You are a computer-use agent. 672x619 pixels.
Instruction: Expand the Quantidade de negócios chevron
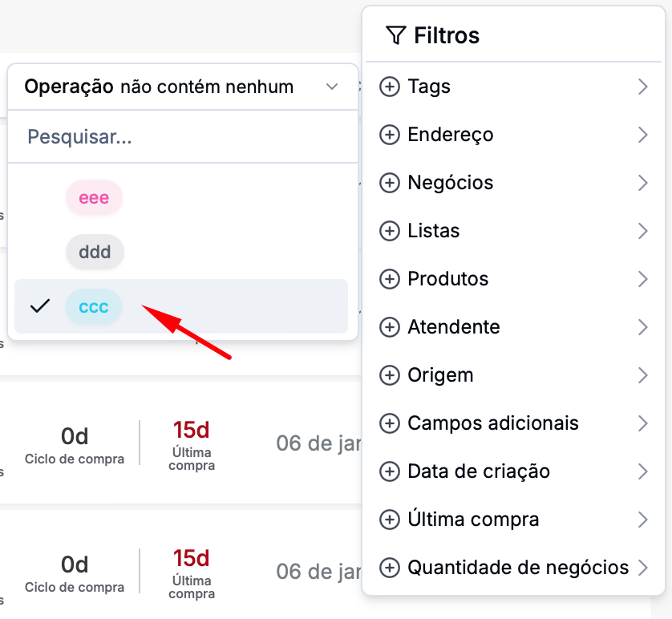[642, 568]
